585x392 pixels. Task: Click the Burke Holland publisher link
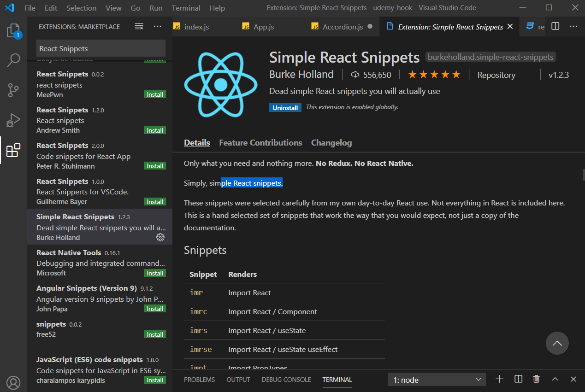point(301,75)
